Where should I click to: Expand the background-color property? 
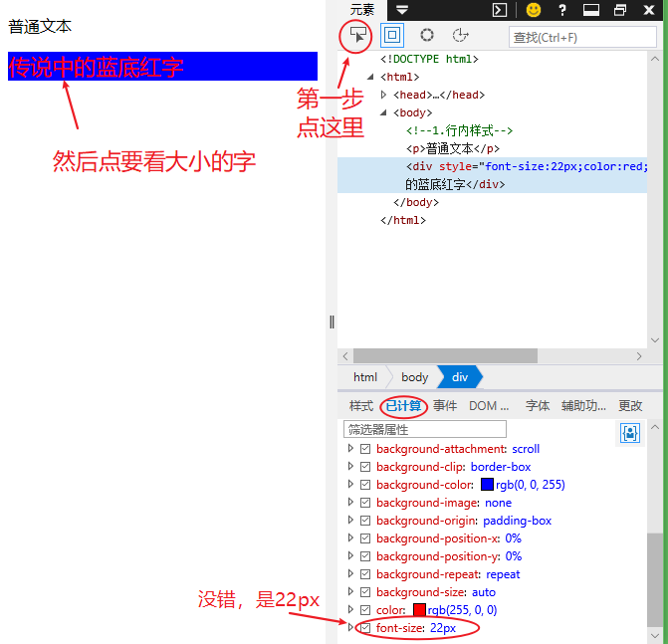pos(350,484)
